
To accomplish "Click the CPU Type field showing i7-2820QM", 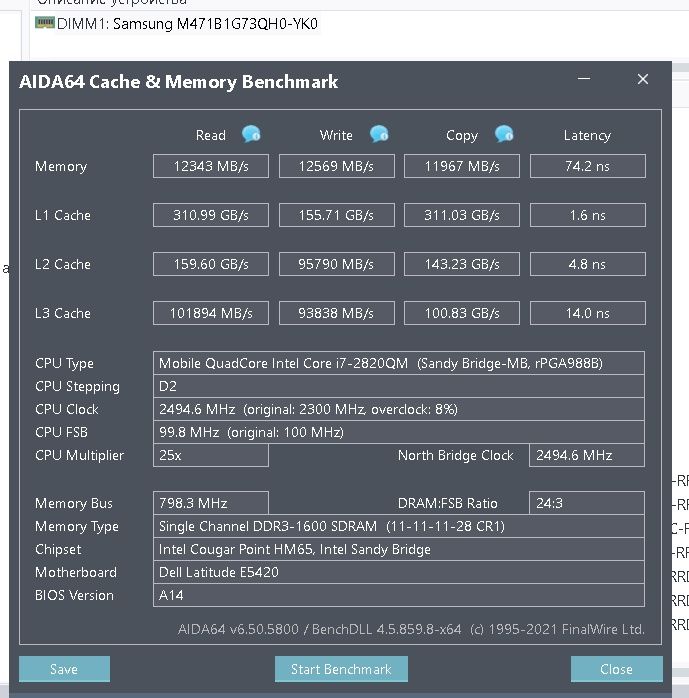I will [x=399, y=363].
